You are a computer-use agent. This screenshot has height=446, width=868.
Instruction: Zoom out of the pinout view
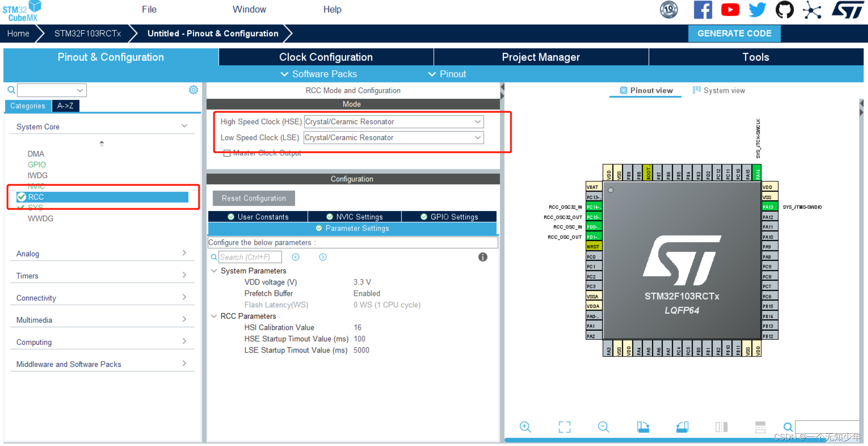(603, 426)
